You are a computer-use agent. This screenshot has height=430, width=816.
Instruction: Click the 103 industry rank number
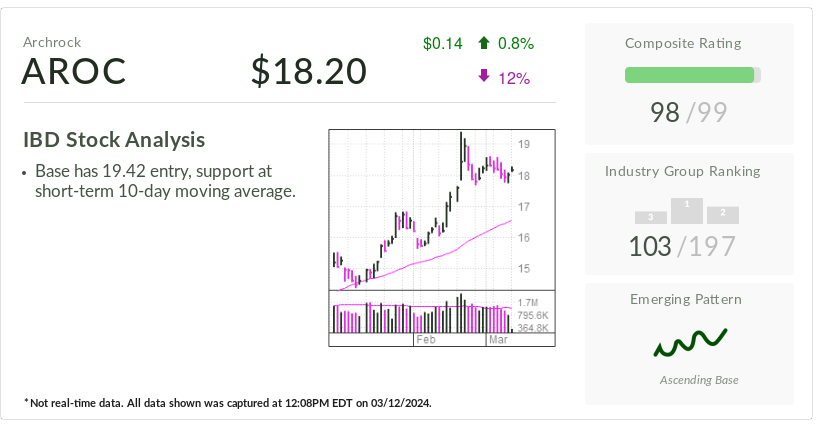[650, 246]
